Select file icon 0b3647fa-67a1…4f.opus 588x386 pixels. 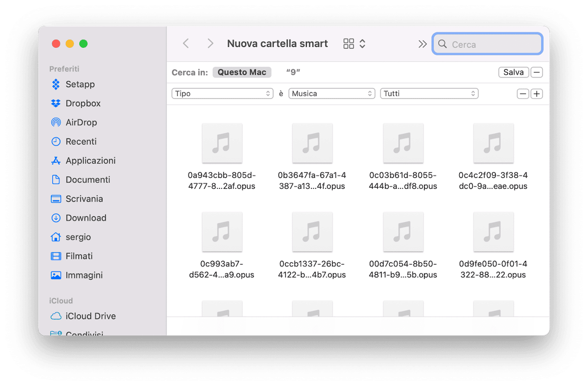312,143
